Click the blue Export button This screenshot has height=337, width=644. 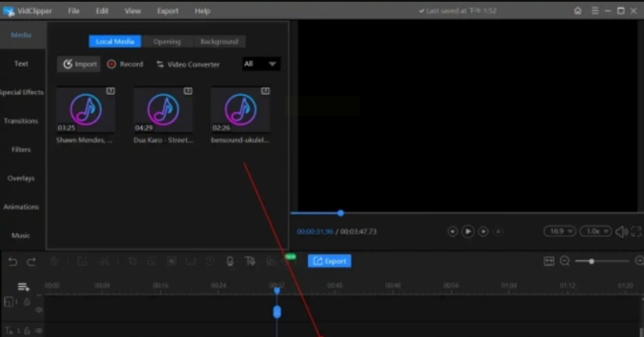[329, 261]
